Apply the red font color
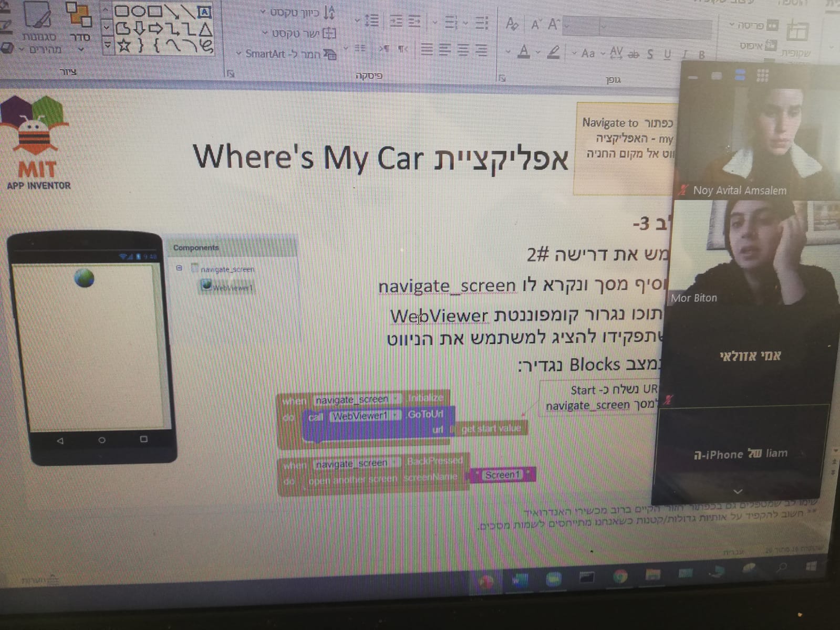 click(x=523, y=51)
